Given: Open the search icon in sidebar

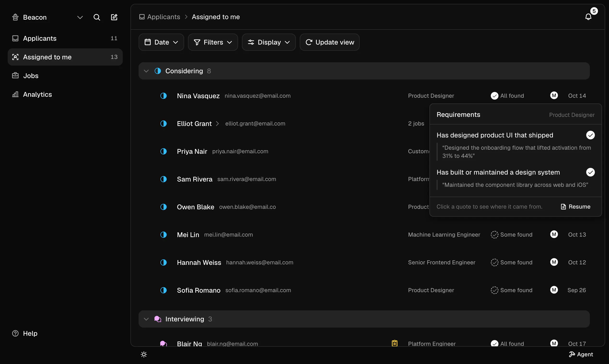Looking at the screenshot, I should click(97, 17).
